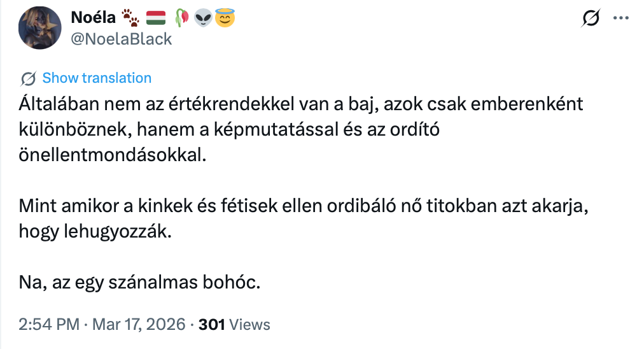Open the three-dot more options menu
Viewport: 644px width, 349px height.
(x=620, y=19)
